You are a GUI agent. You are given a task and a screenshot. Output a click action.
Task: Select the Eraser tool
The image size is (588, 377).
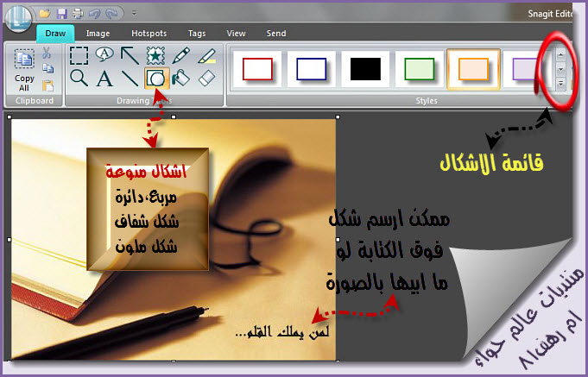206,79
